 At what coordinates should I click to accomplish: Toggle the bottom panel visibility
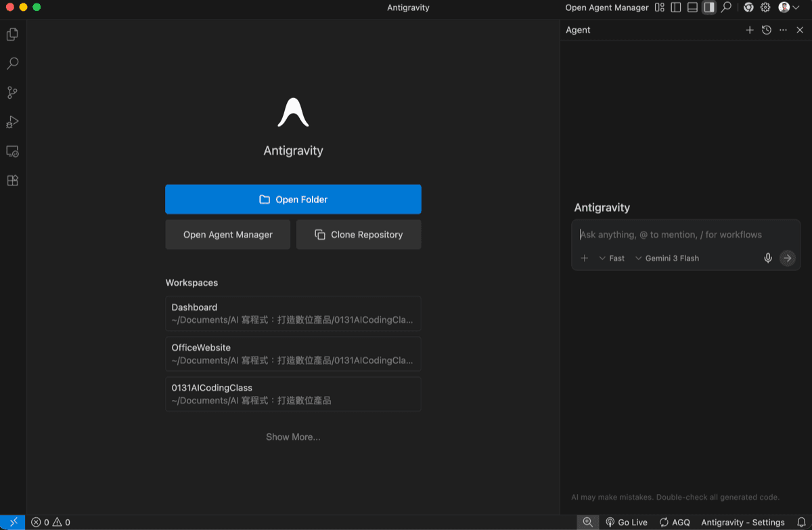[692, 7]
